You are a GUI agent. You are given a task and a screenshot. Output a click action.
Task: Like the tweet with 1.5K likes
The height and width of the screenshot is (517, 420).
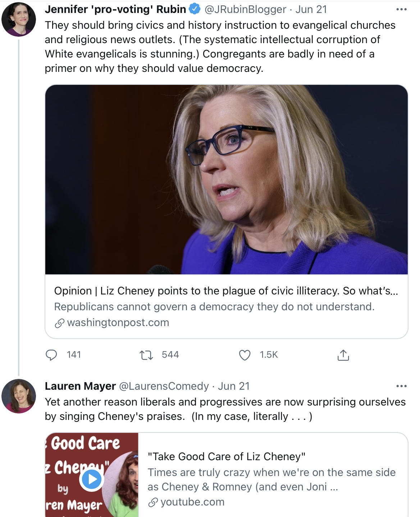pos(245,355)
